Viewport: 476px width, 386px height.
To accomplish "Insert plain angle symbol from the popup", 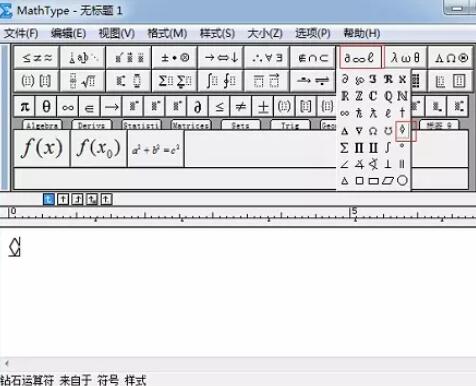I will coord(345,164).
